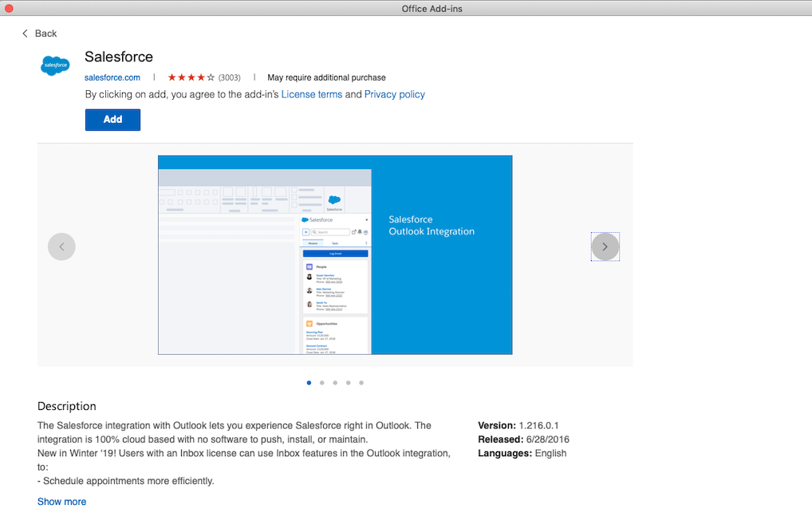The image size is (812, 524).
Task: Expand description with Show more
Action: [61, 501]
